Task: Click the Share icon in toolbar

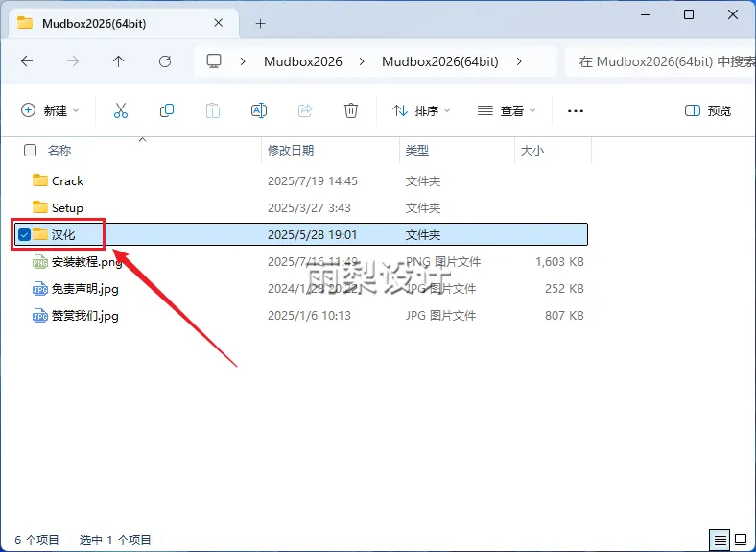Action: pos(305,110)
